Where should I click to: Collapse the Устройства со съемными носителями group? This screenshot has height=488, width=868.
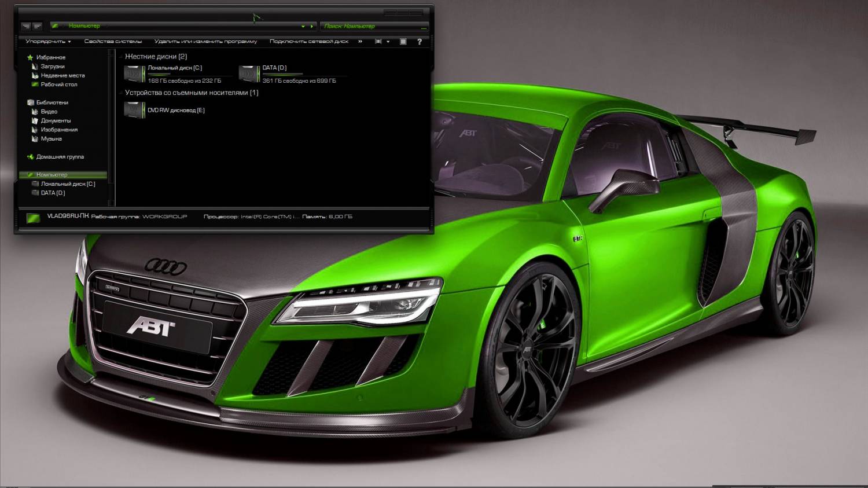(x=121, y=93)
